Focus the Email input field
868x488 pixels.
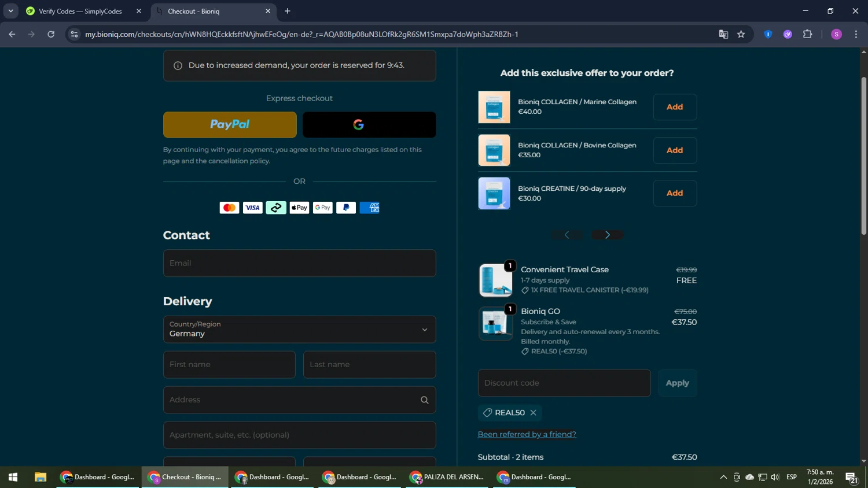pos(299,263)
